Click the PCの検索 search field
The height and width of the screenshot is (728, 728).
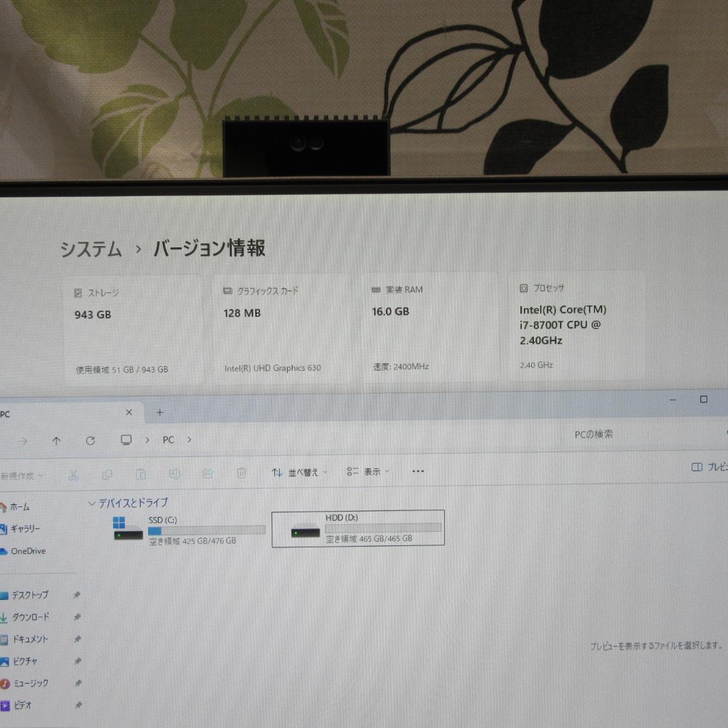tap(593, 434)
